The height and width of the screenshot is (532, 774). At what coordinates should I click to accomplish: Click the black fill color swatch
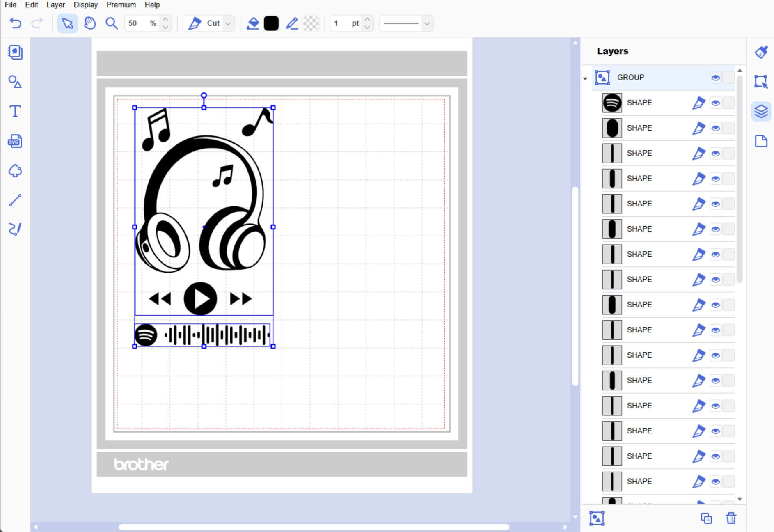tap(271, 23)
